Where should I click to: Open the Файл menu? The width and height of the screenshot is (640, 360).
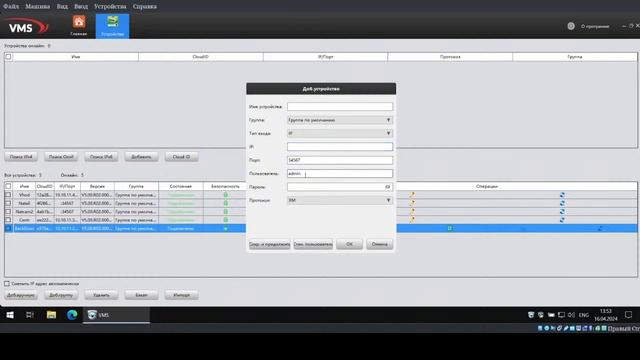(11, 7)
